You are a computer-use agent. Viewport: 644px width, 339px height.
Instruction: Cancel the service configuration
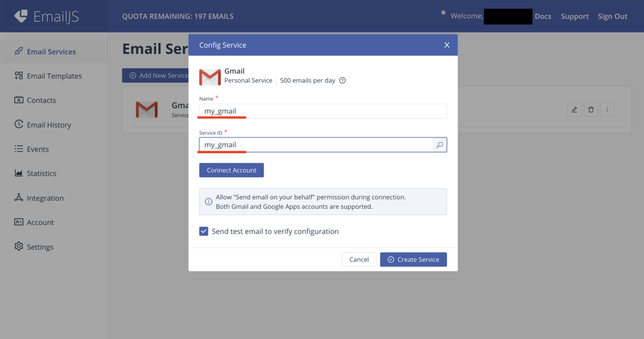(359, 259)
